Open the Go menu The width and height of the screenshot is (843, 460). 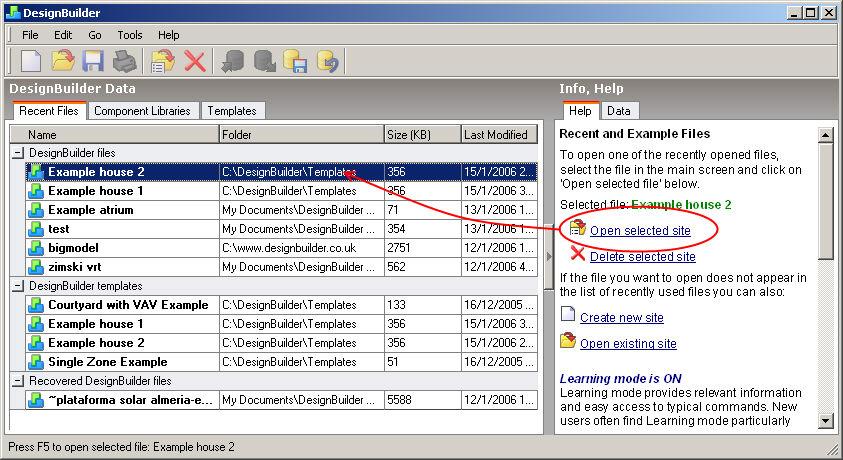(x=95, y=35)
